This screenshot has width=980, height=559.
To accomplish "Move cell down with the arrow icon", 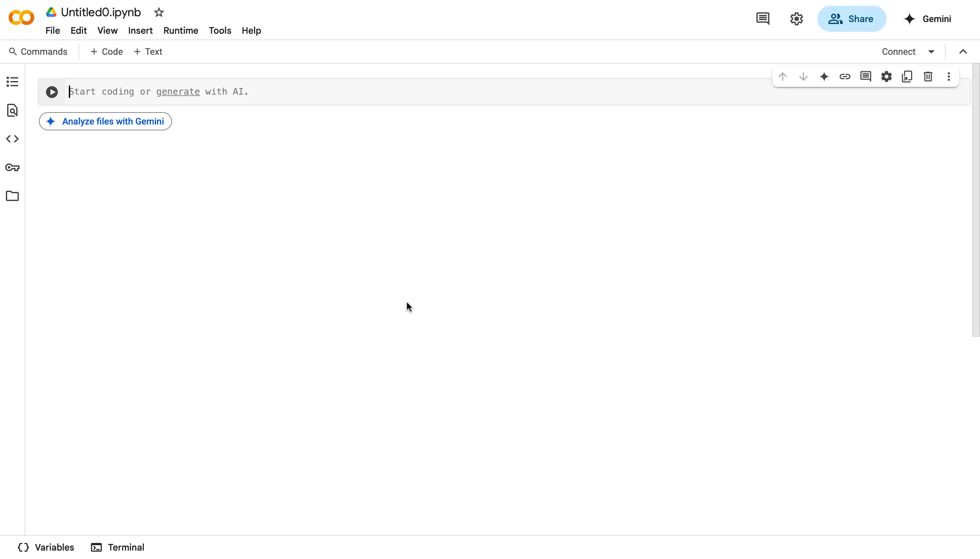I will point(803,77).
